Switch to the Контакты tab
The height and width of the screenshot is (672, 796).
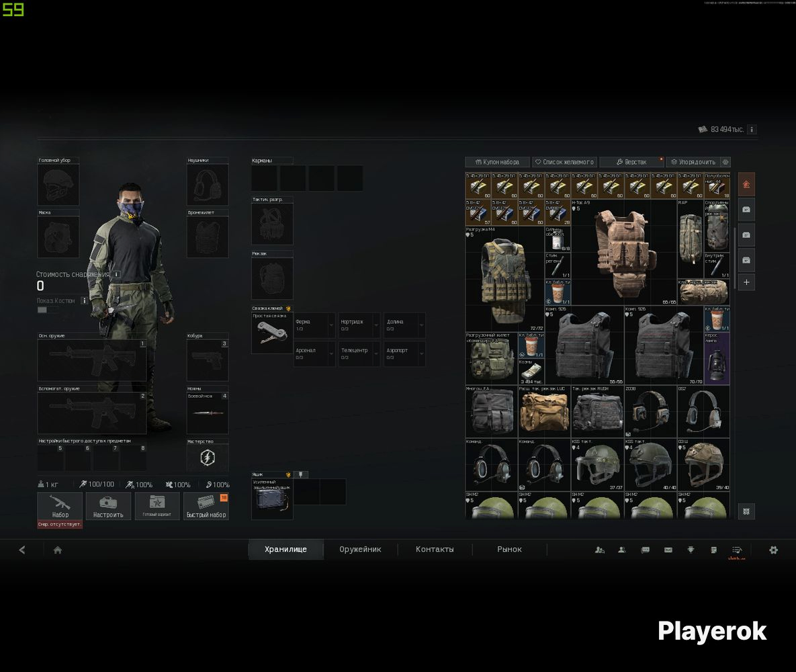[x=435, y=549]
